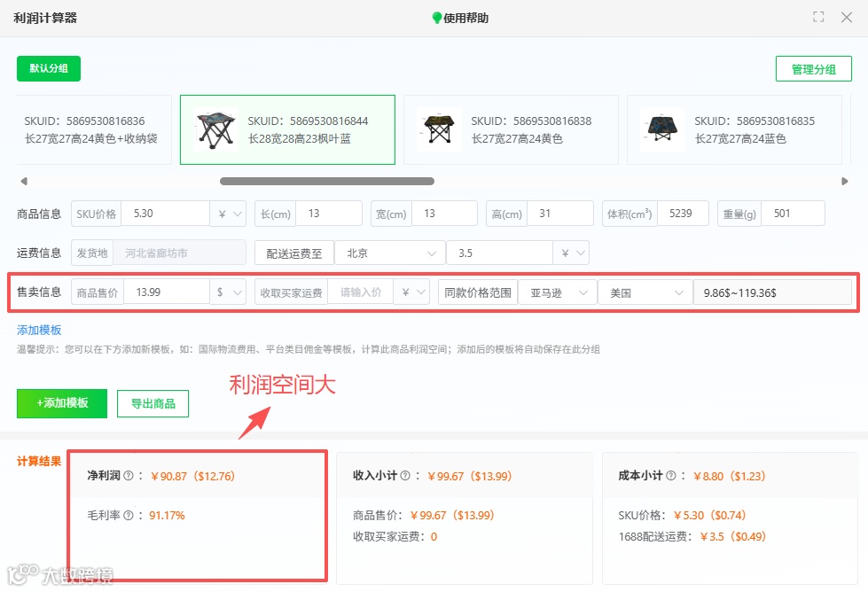Open the selling price $ currency dropdown
This screenshot has width=868, height=592.
pos(228,292)
